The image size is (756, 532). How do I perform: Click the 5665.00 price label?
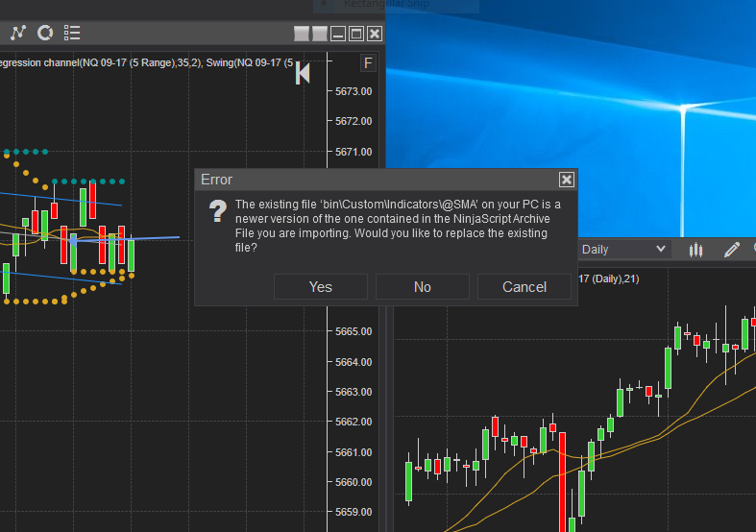354,331
